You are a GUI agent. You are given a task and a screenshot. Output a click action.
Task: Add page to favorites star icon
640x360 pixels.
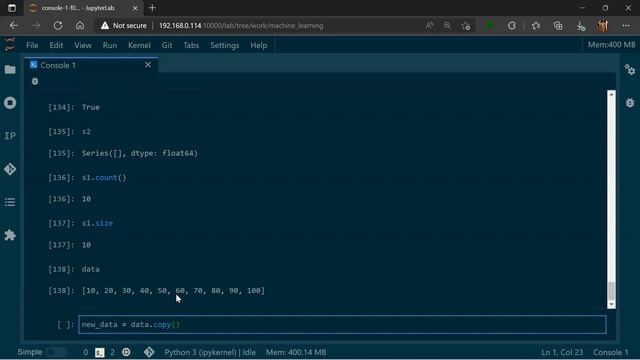(x=466, y=26)
